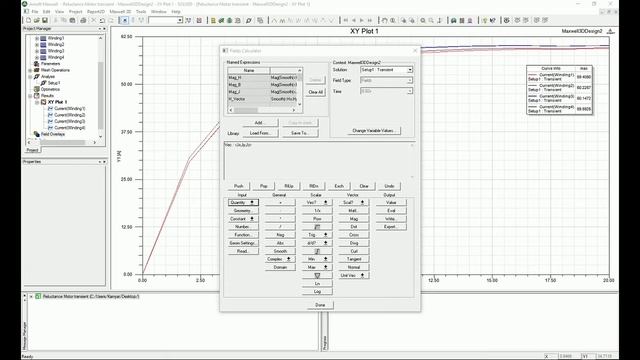
Task: Click the gradient nabla symbol button
Action: 317,276
